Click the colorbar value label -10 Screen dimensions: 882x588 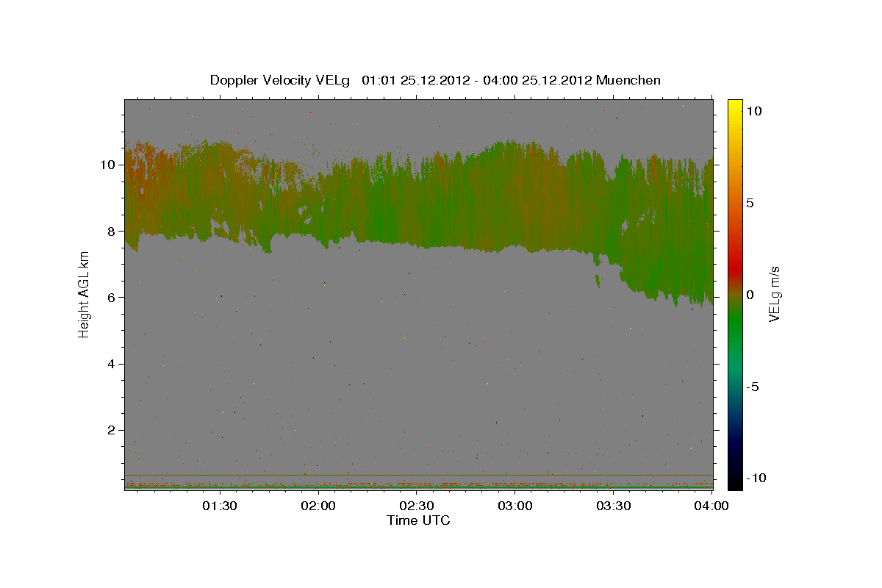tap(756, 478)
